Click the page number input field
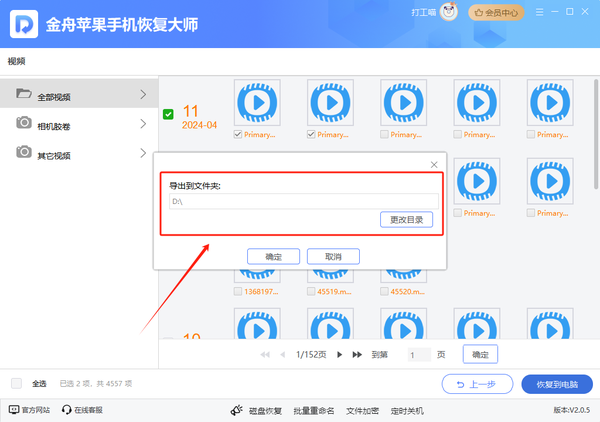Viewport: 600px width, 422px height. (420, 355)
